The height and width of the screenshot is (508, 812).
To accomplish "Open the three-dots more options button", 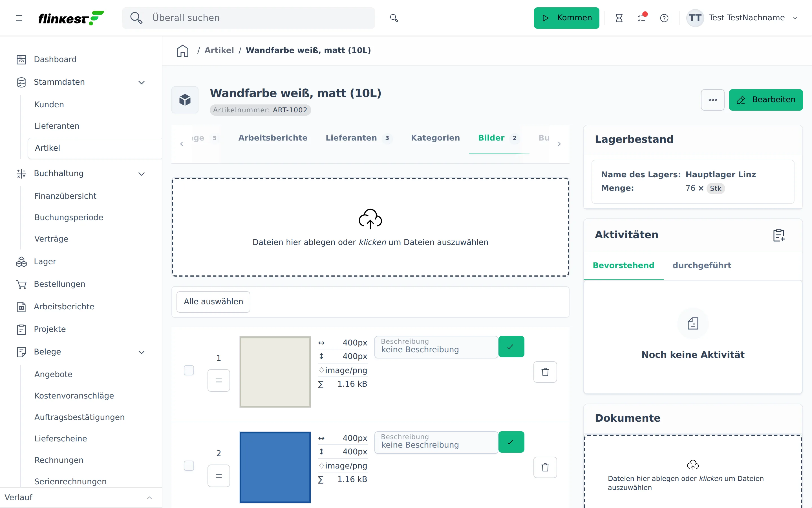I will (x=712, y=100).
